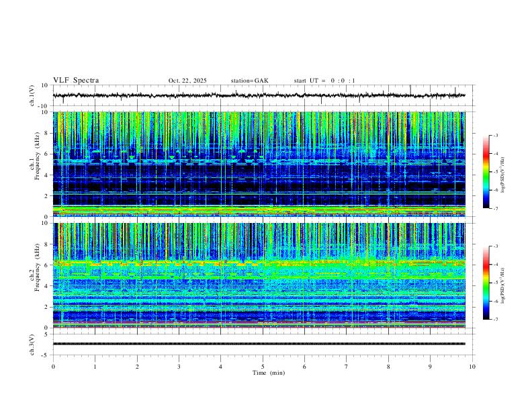Screen dimensions: 532x411
Task: Click the lower PSD color bar
Action: coord(486,283)
